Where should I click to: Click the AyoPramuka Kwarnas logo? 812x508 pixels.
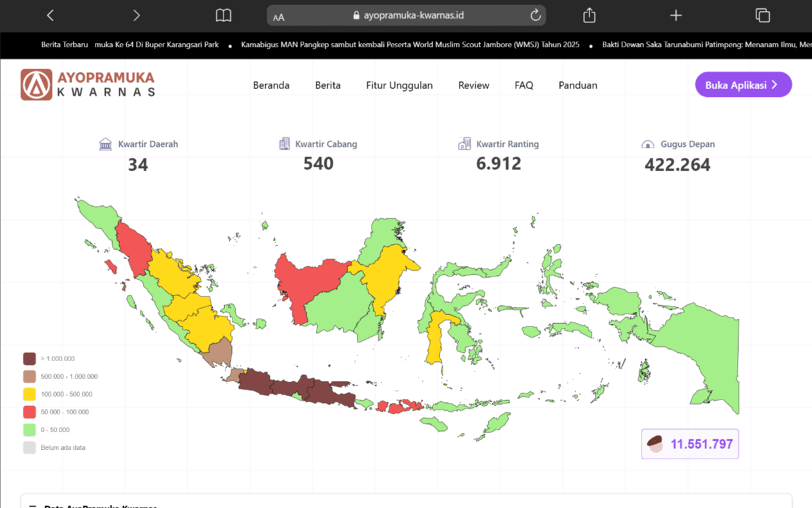tap(87, 84)
